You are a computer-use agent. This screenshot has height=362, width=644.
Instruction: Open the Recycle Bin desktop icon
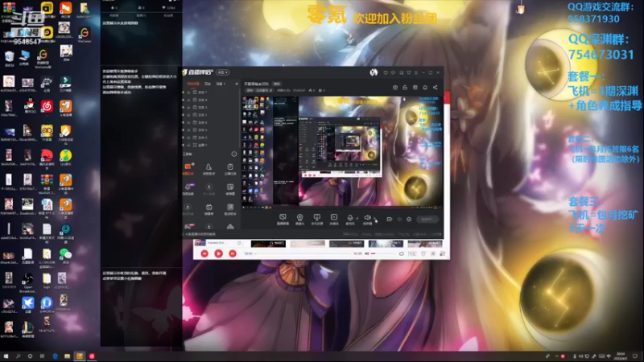coord(9,57)
